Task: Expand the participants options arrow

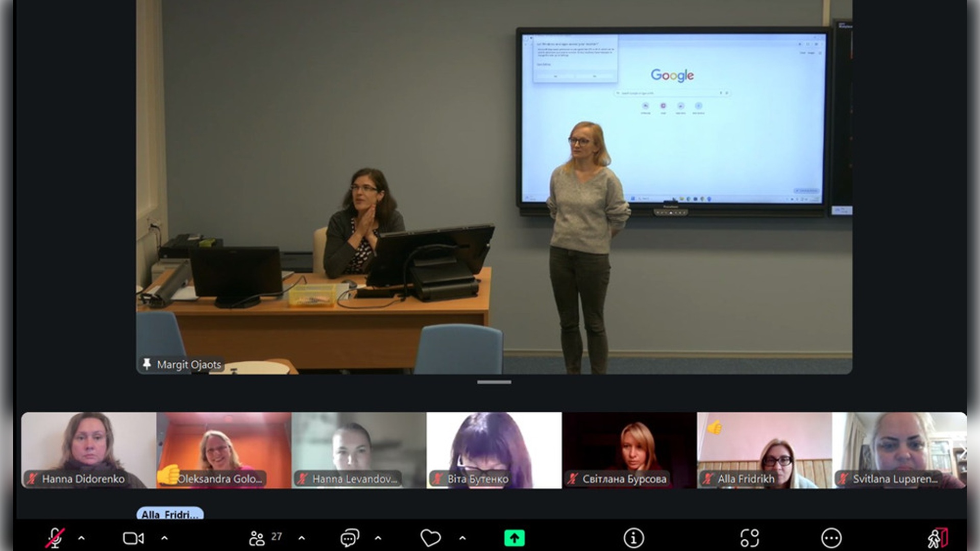Action: click(x=302, y=538)
